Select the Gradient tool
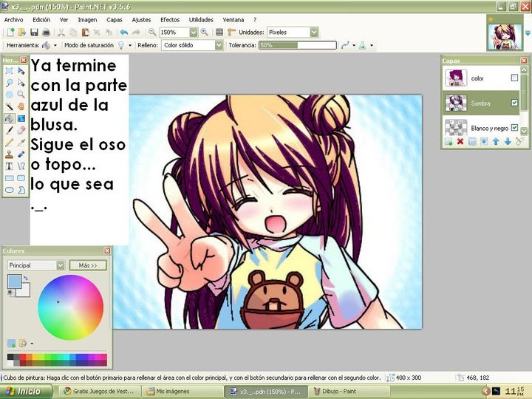The height and width of the screenshot is (399, 532). click(21, 118)
